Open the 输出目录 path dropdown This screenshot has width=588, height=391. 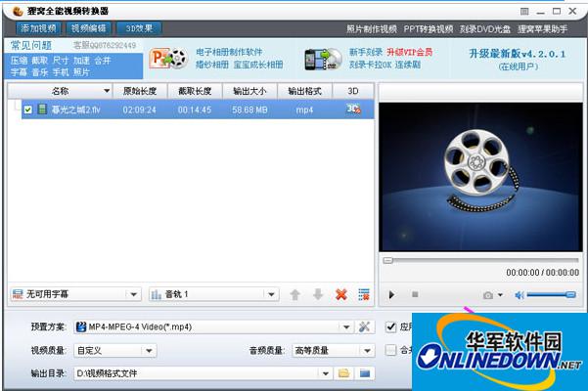(203, 373)
